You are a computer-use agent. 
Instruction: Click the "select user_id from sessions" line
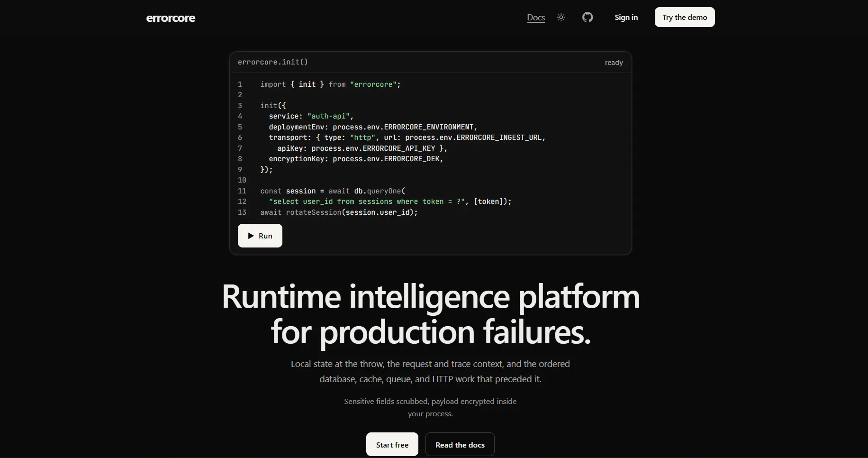[390, 202]
